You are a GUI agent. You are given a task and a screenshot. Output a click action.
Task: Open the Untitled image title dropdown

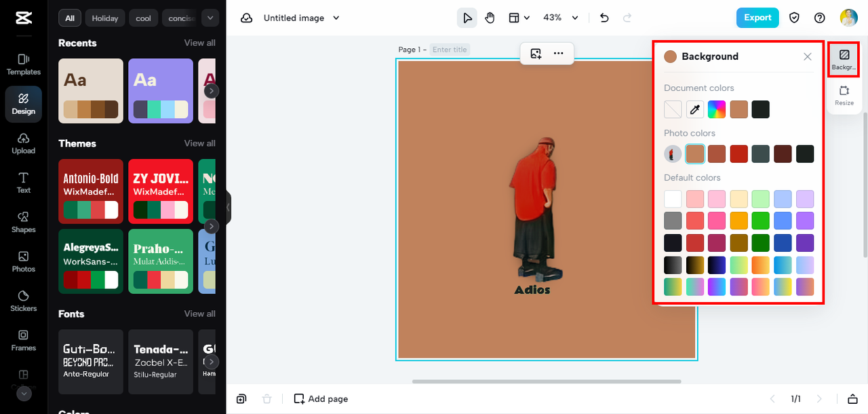302,18
